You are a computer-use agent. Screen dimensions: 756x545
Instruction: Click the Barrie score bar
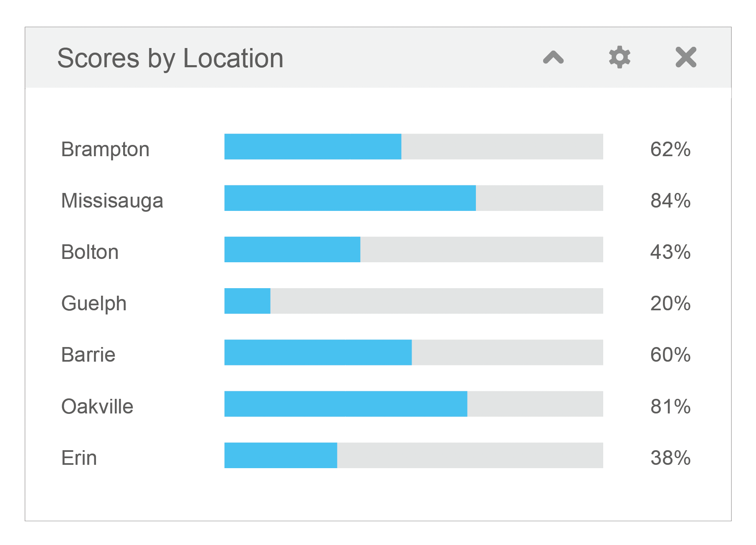click(413, 352)
